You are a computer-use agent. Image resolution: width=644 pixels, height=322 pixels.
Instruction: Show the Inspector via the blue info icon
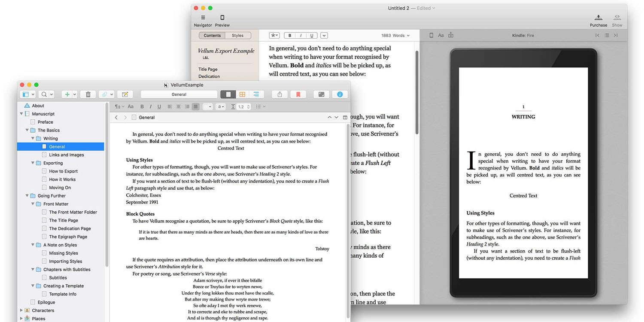[340, 94]
